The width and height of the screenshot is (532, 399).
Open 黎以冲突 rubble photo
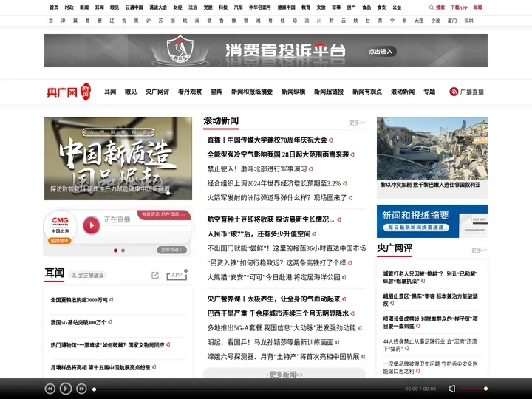coord(432,149)
